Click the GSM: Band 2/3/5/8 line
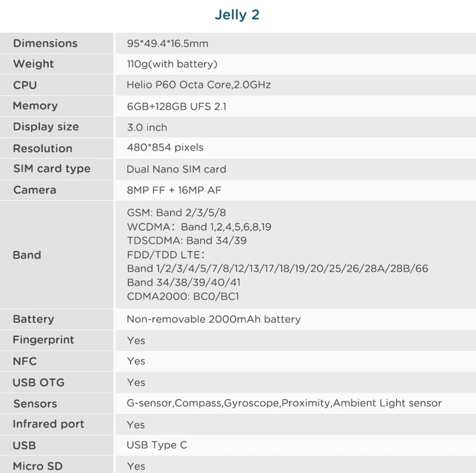Screen dimensions: 476x473 point(176,212)
